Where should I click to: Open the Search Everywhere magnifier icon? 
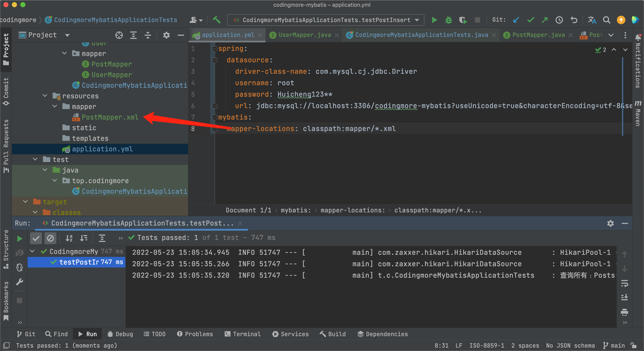(x=606, y=20)
